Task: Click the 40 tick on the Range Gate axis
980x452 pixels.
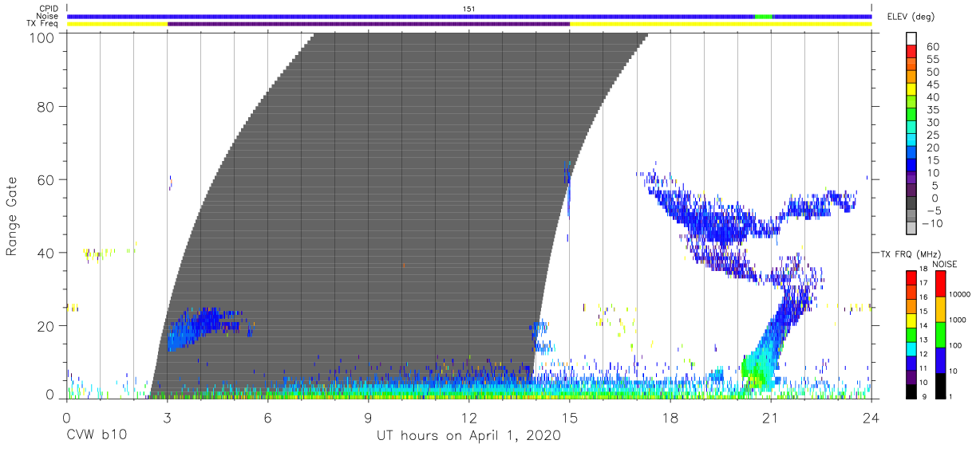Action: (48, 253)
